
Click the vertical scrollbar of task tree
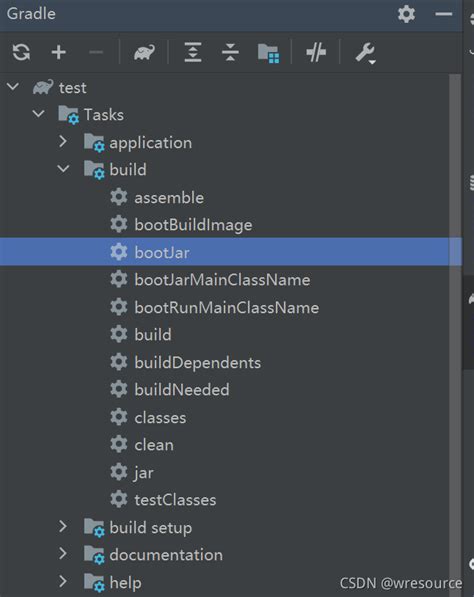pos(455,335)
